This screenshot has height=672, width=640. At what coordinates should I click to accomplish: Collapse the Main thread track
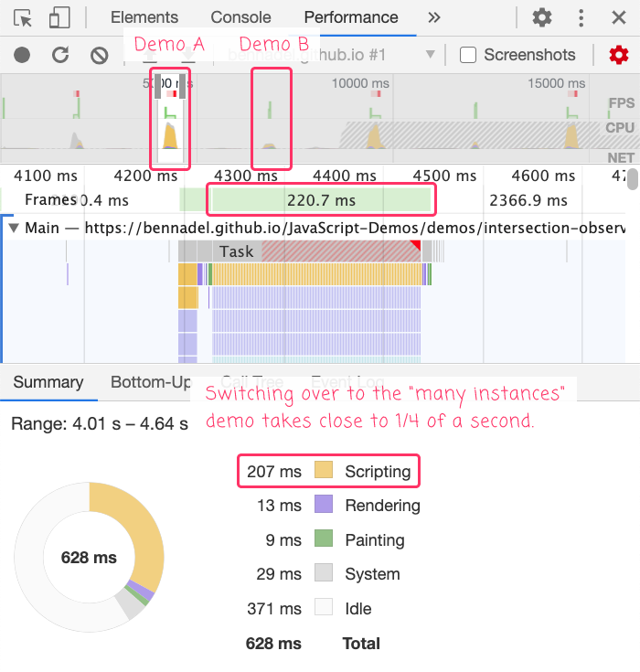(14, 228)
